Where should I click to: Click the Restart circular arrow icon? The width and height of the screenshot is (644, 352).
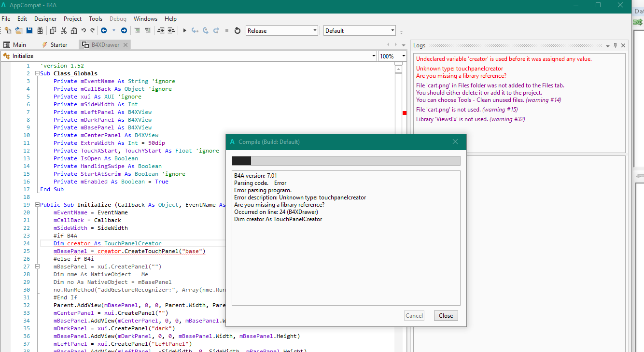(237, 30)
